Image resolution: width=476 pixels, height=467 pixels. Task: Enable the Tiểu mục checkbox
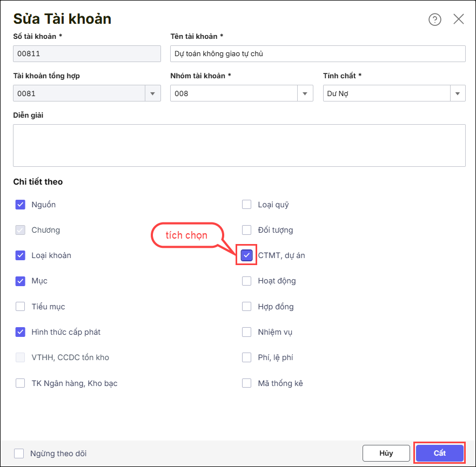(x=21, y=307)
